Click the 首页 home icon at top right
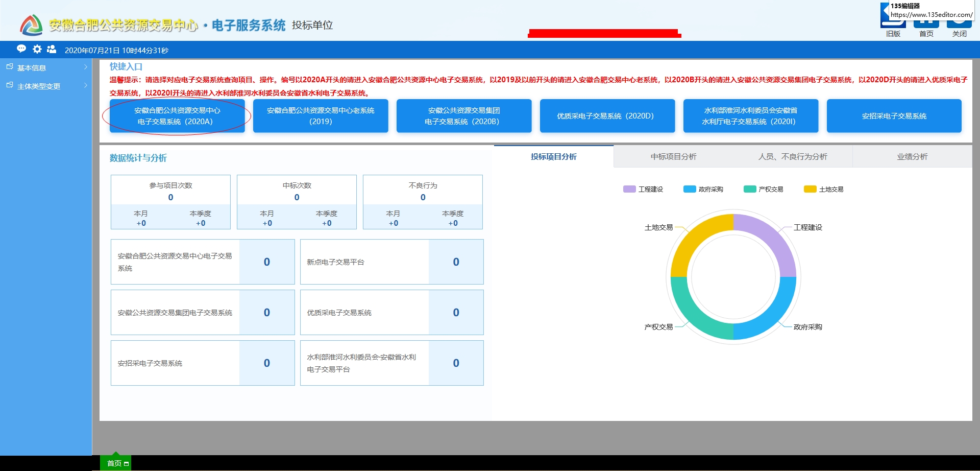 [x=926, y=25]
